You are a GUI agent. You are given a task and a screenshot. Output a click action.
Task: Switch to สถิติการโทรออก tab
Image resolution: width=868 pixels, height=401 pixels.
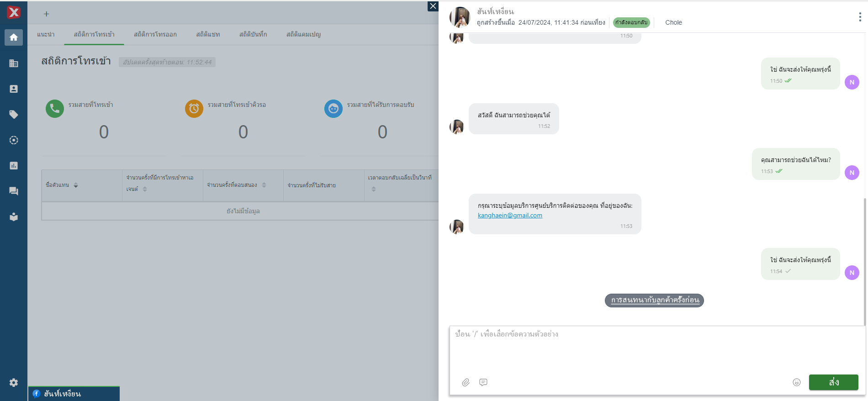pyautogui.click(x=155, y=35)
